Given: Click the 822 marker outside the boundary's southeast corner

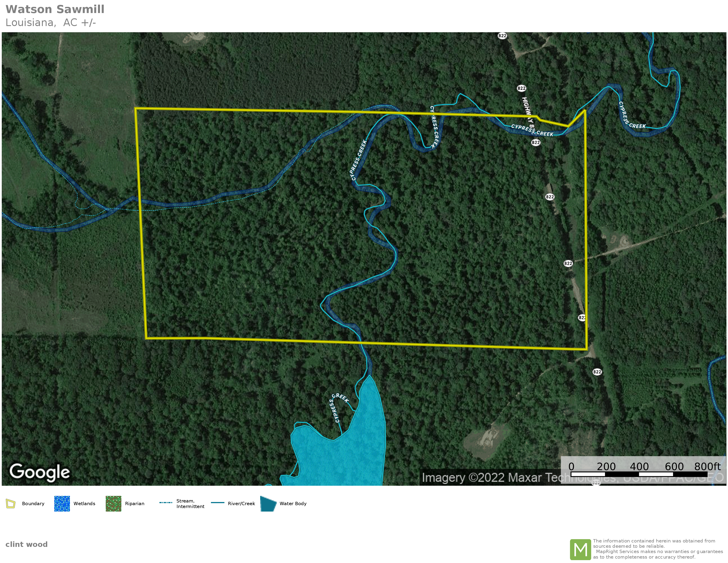Looking at the screenshot, I should 597,372.
